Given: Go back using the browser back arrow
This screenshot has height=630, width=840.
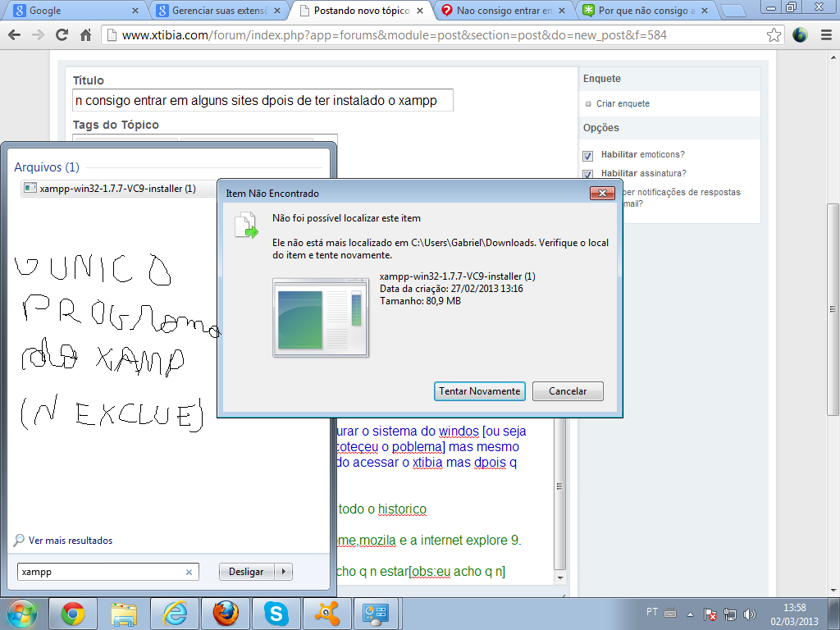Looking at the screenshot, I should point(15,35).
